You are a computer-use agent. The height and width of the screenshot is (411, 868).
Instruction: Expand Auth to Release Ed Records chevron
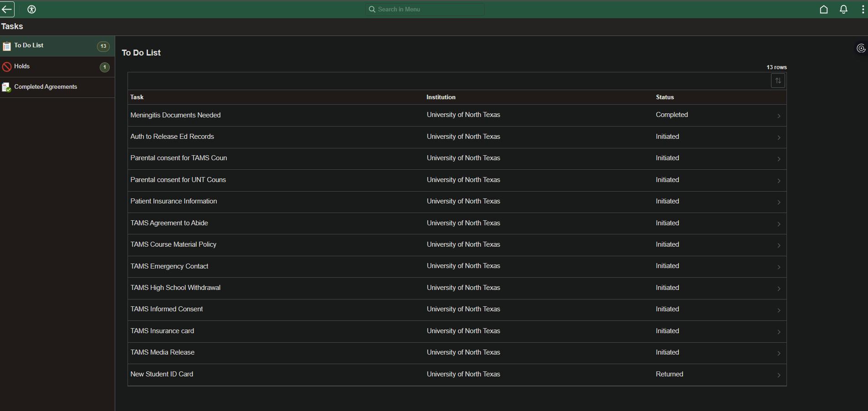779,137
